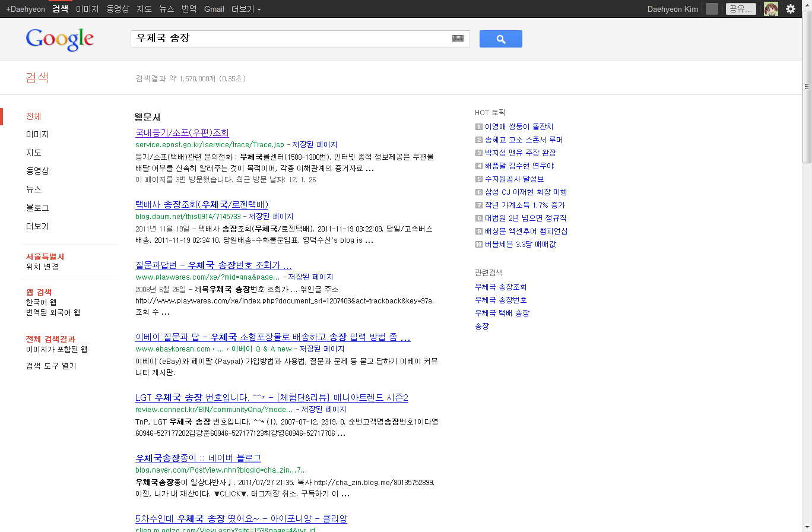Image resolution: width=812 pixels, height=532 pixels.
Task: Open hot topic 삼성 CJ 이재현 회장 미행
Action: (x=526, y=192)
